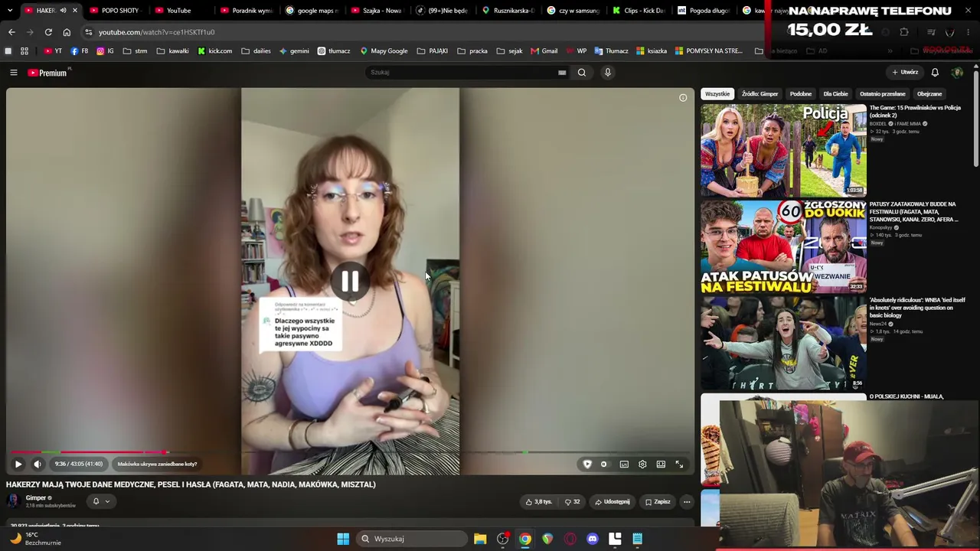980x551 pixels.
Task: Dislike the video showing 32
Action: (572, 502)
